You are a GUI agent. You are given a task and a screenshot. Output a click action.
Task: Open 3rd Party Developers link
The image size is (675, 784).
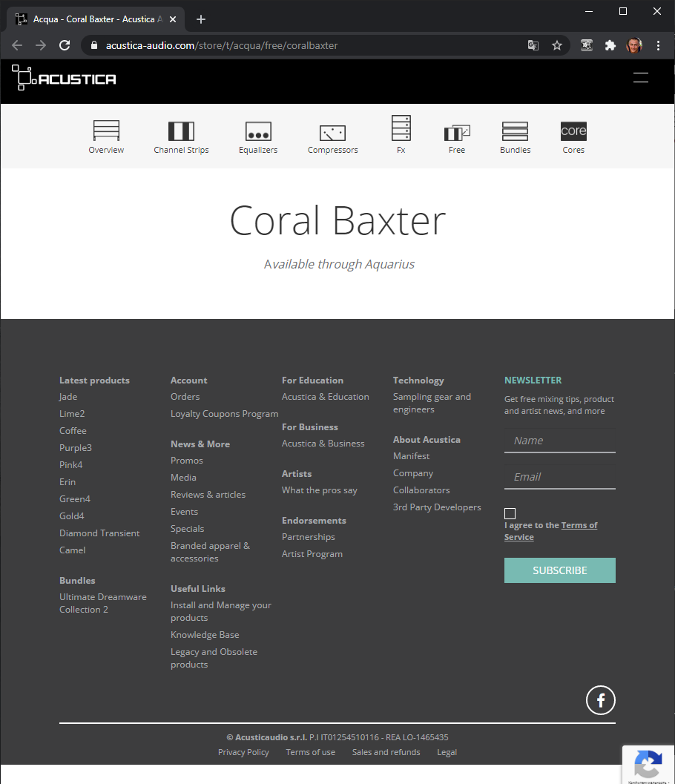[x=437, y=507]
